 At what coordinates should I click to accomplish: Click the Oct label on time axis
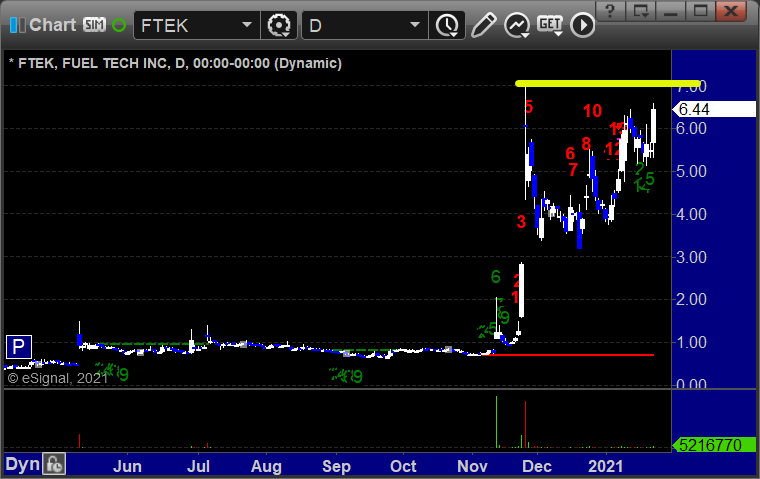click(403, 466)
